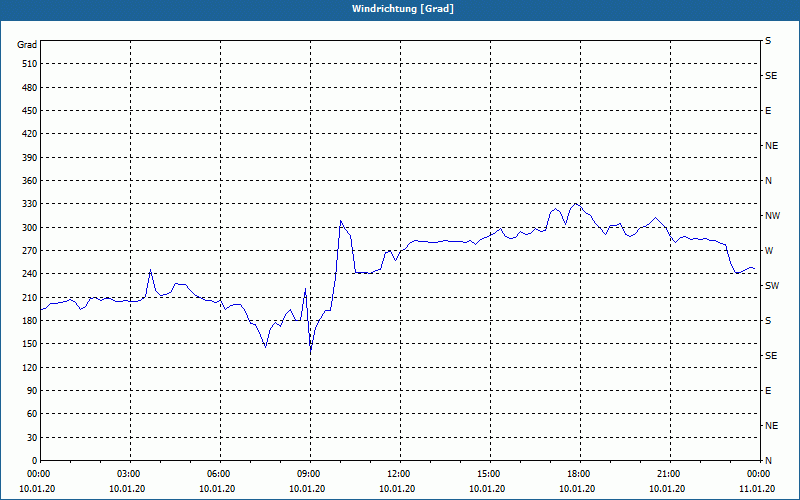Select the 450 y-axis value
This screenshot has height=500, width=800.
coord(30,111)
